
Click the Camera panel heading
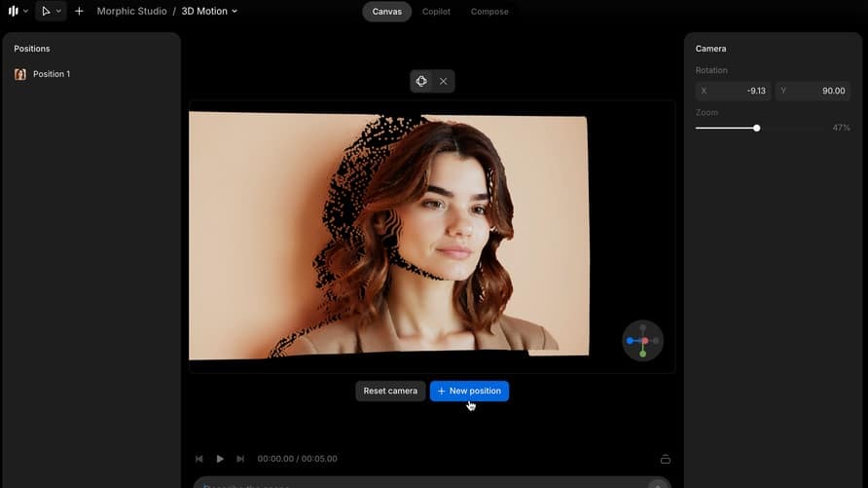click(x=710, y=49)
